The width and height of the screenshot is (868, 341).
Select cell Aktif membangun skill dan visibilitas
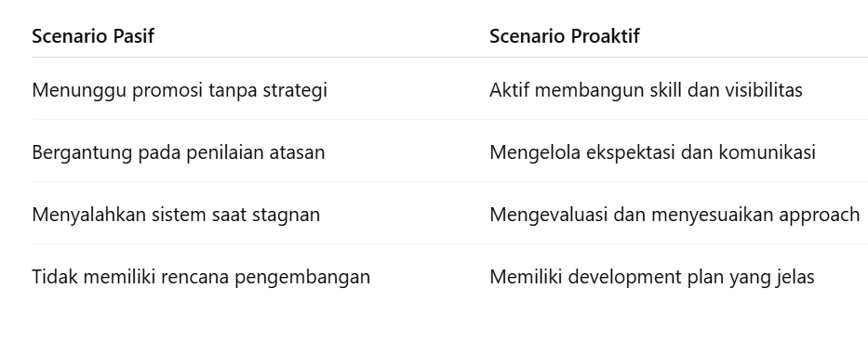(x=646, y=89)
